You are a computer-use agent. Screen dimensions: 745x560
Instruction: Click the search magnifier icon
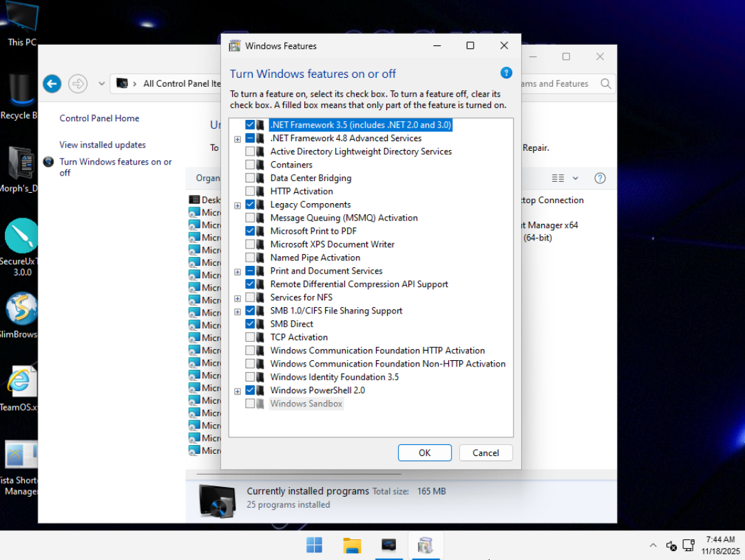(606, 84)
